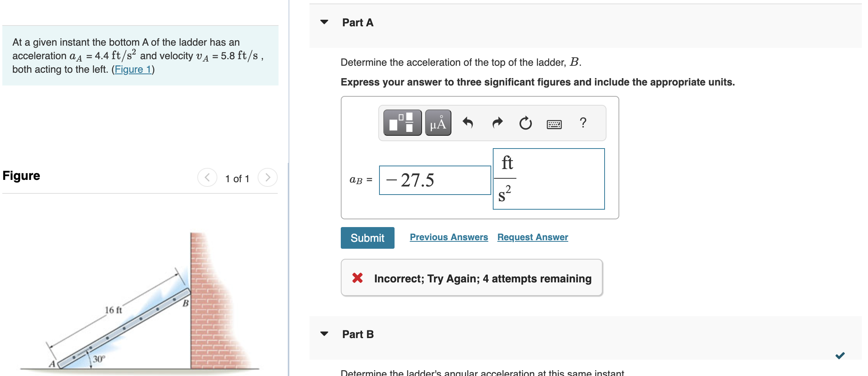This screenshot has width=868, height=376.
Task: Expand the Part B section
Action: [x=324, y=334]
